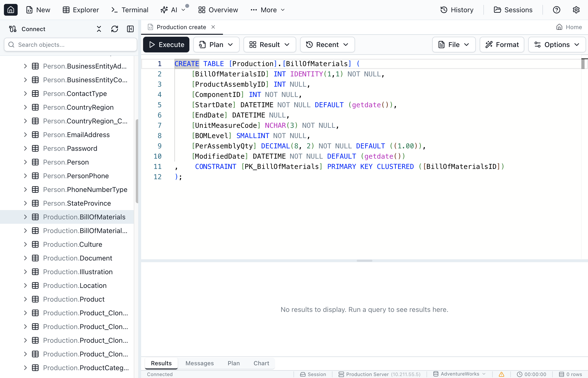Execute the current SQL query

click(166, 44)
